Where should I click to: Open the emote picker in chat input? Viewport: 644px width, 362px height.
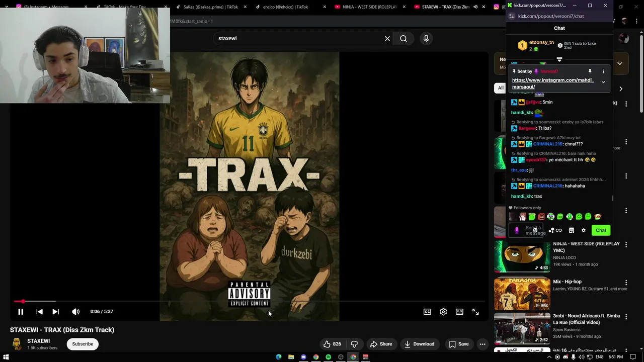click(x=535, y=230)
